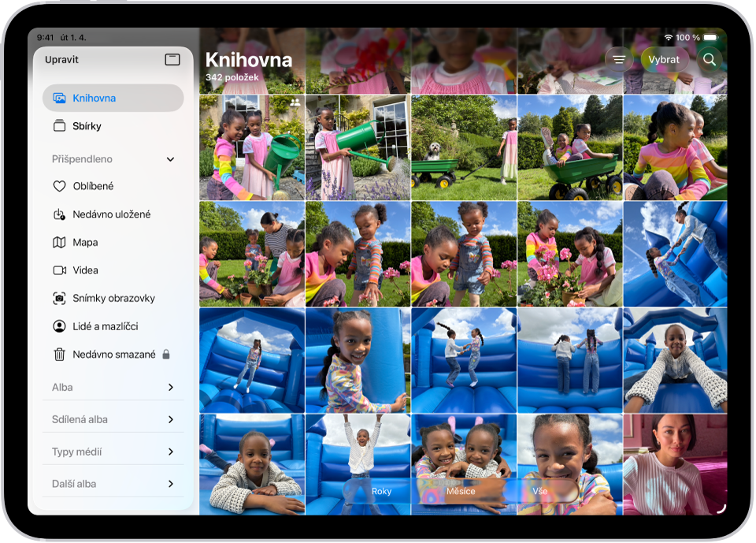Open Videa camera icon

click(x=59, y=270)
